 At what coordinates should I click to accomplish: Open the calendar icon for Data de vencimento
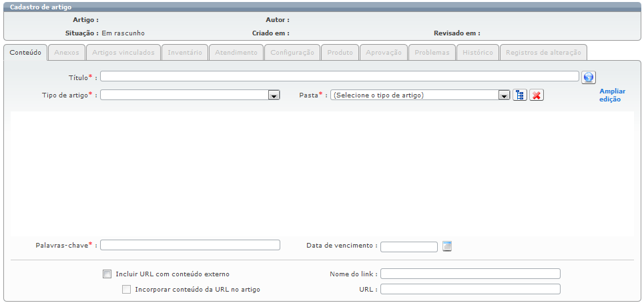coord(447,246)
